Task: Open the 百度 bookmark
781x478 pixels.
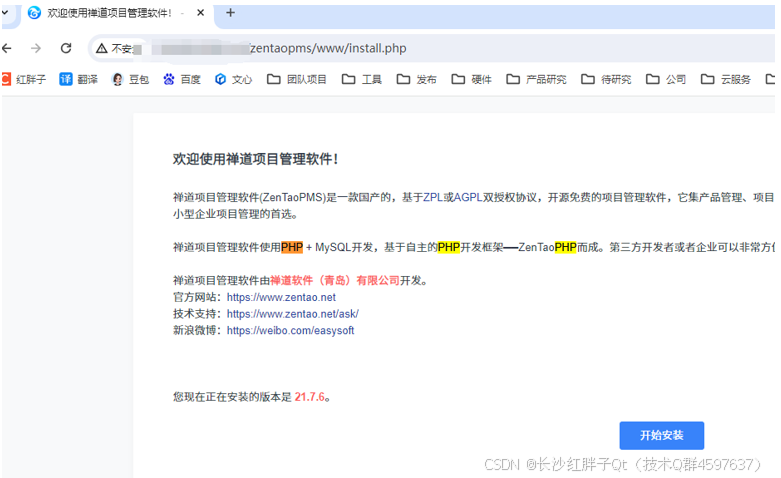Action: click(x=182, y=79)
